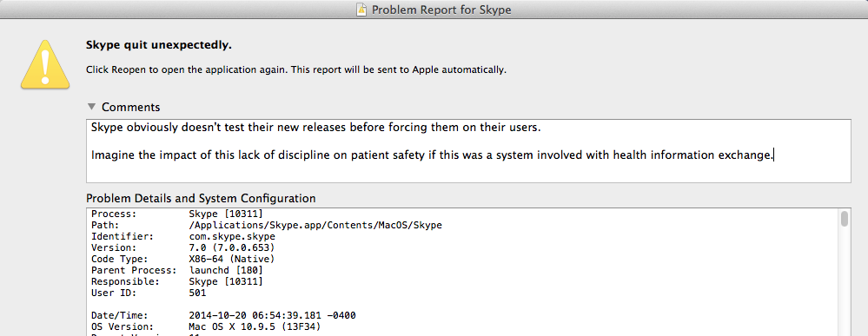Click the document proxy icon in title bar

click(x=361, y=10)
